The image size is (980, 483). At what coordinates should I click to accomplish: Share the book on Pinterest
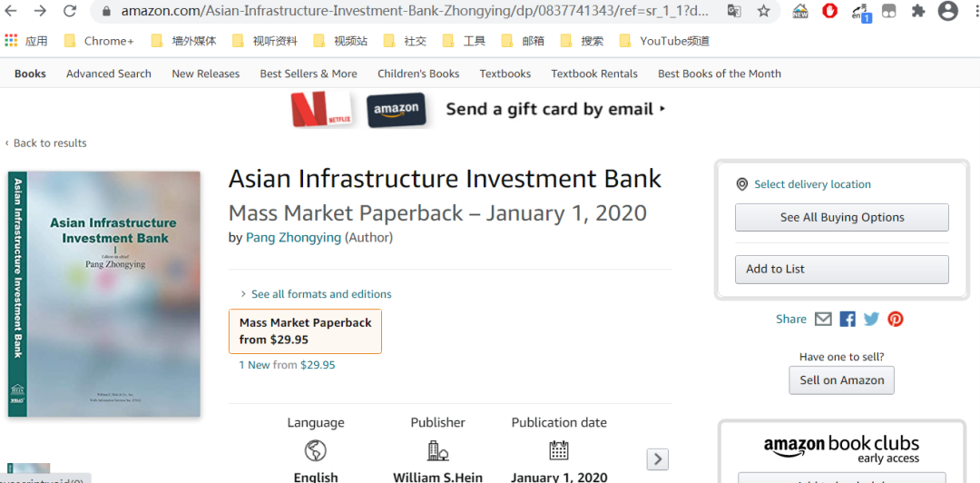[x=896, y=319]
